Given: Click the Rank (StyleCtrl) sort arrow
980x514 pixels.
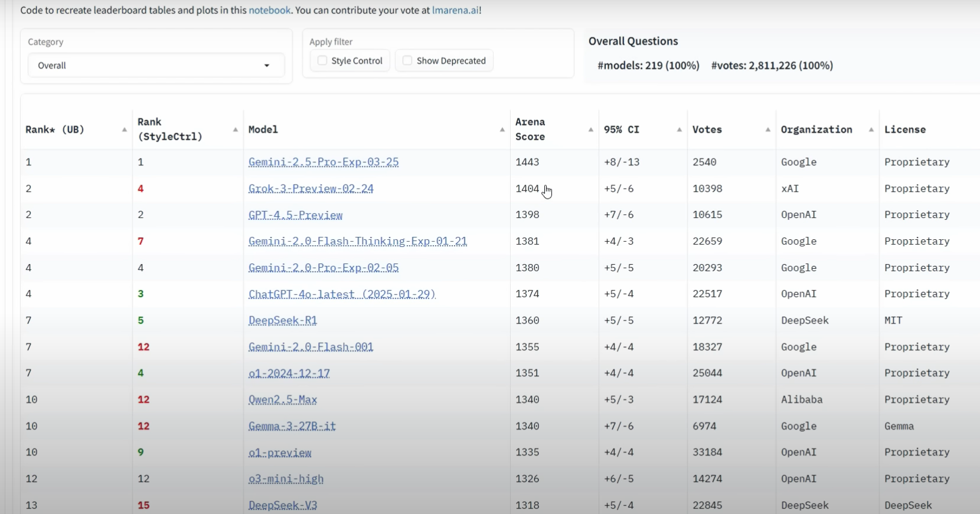Looking at the screenshot, I should pos(235,130).
